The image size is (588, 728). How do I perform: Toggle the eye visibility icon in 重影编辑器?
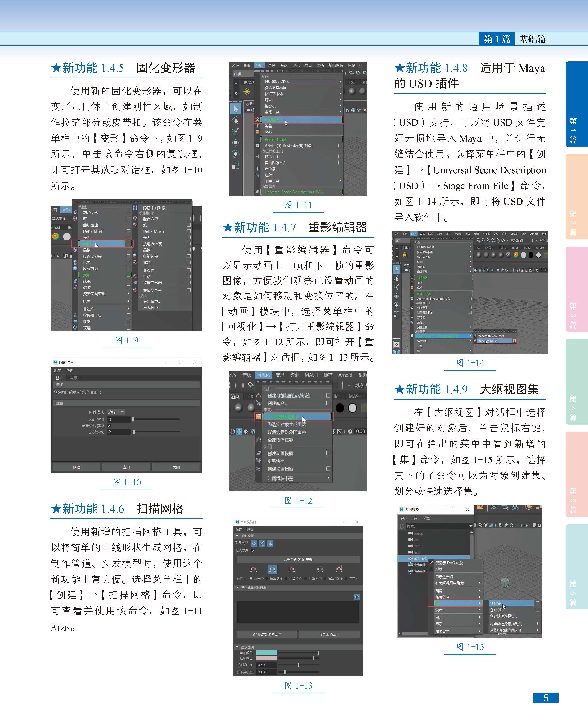(x=357, y=597)
